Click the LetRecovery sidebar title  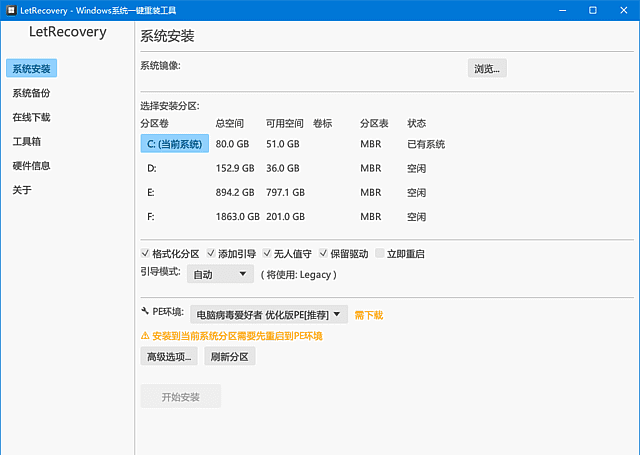tap(68, 32)
